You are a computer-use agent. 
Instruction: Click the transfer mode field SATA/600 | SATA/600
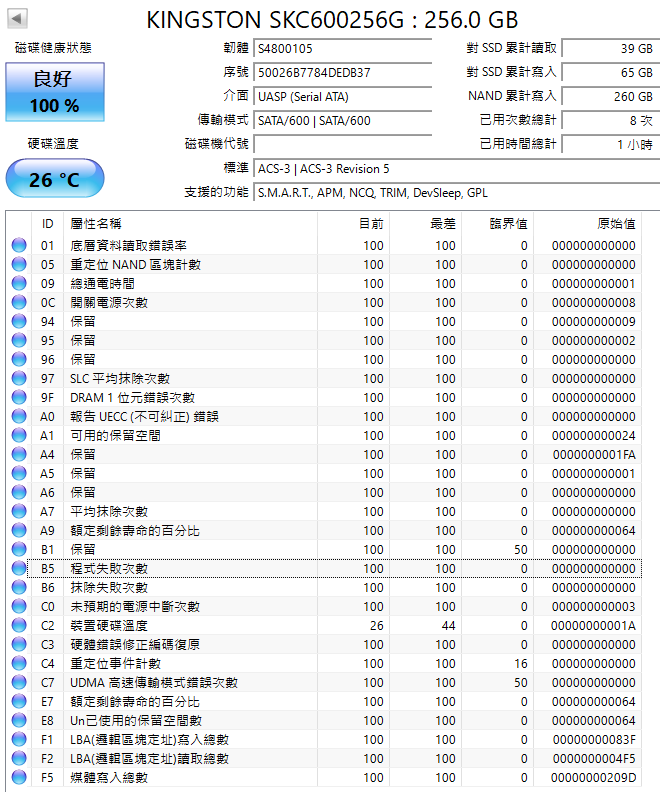pyautogui.click(x=342, y=121)
